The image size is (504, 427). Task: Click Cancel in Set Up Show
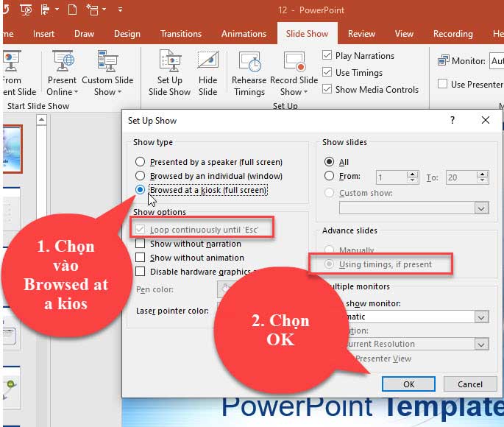470,384
